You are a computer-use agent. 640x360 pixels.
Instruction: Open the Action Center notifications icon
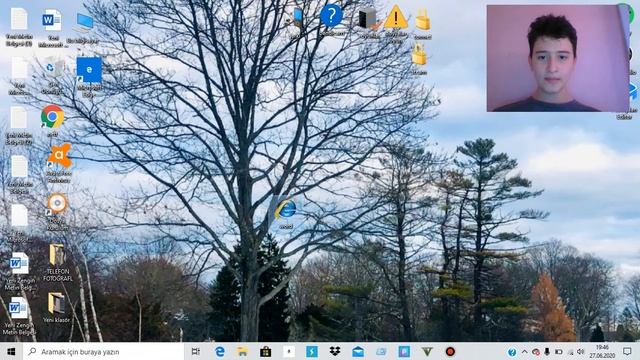click(x=627, y=351)
